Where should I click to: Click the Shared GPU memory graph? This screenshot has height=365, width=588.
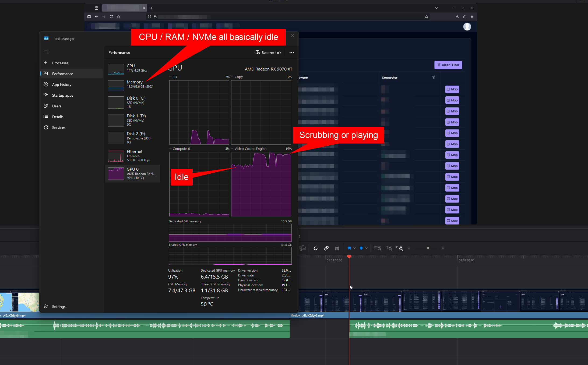coord(230,256)
